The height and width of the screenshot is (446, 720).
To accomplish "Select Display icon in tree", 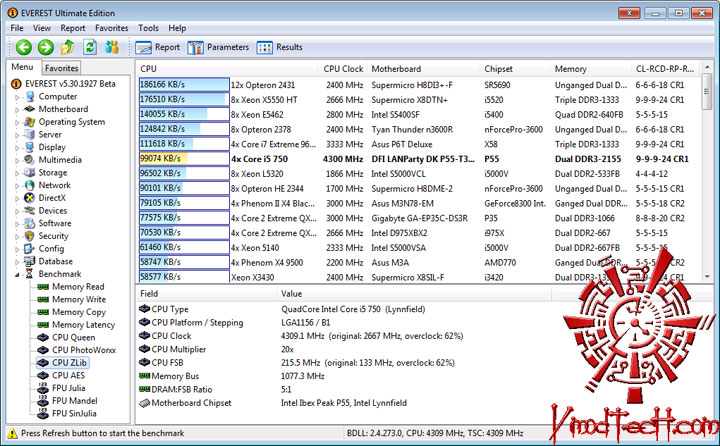I will coord(30,147).
